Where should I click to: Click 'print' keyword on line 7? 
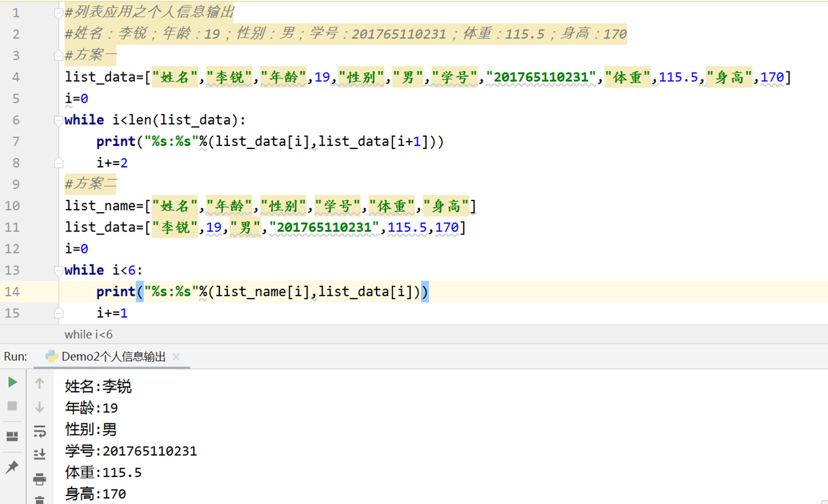(116, 142)
